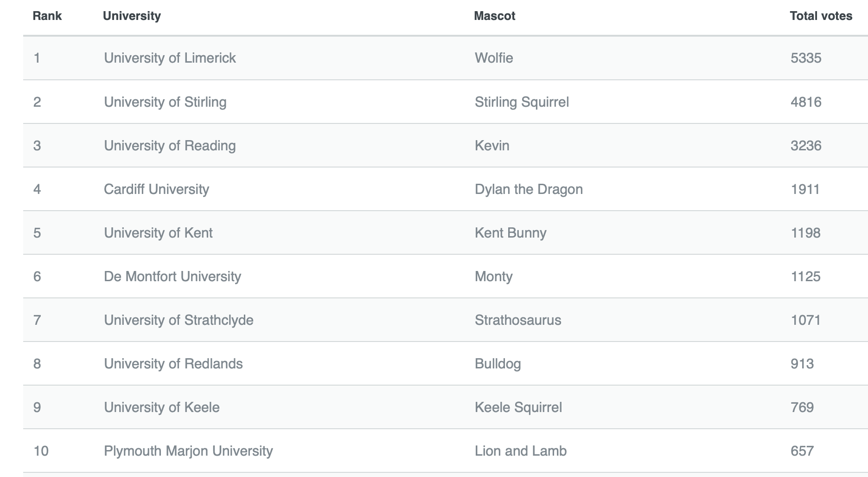
Task: Select the Dylan the Dragon cell
Action: pos(529,189)
